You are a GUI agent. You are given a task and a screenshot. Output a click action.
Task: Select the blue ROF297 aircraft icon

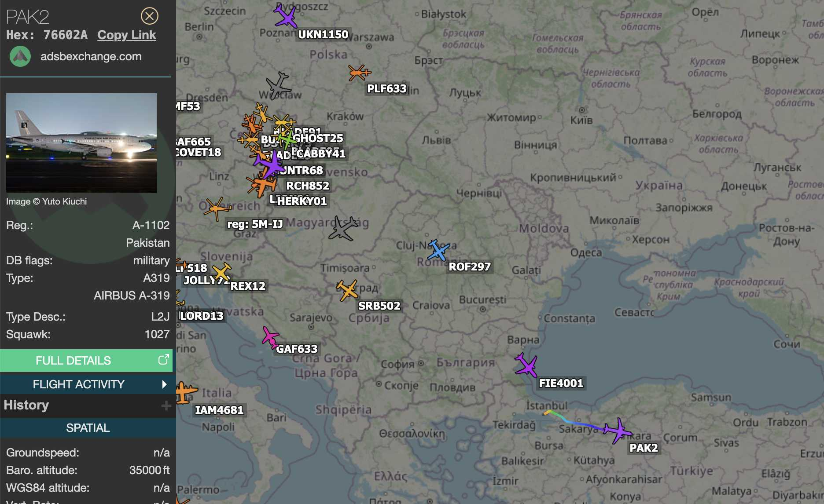(x=438, y=251)
